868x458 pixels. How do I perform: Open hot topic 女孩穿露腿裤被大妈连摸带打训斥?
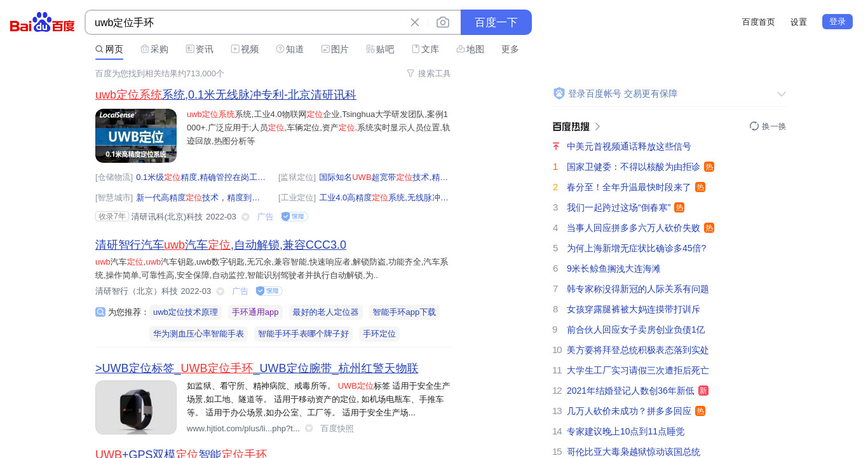634,310
